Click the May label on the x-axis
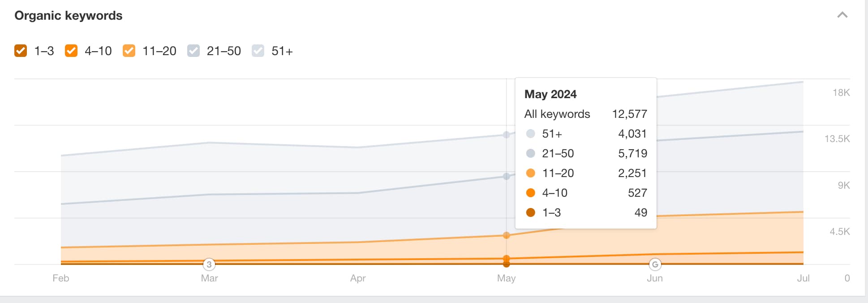Screen dimensions: 868x303 tap(506, 278)
